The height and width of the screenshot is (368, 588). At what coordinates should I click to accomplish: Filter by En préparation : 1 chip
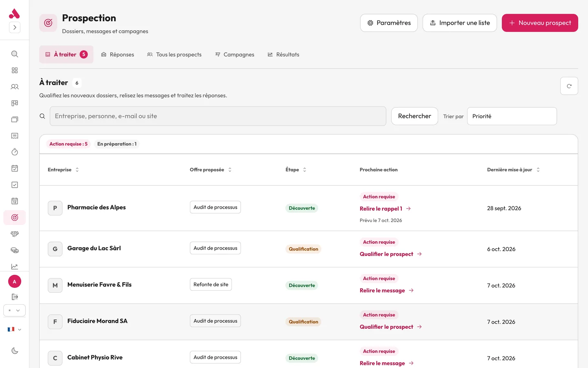(117, 144)
